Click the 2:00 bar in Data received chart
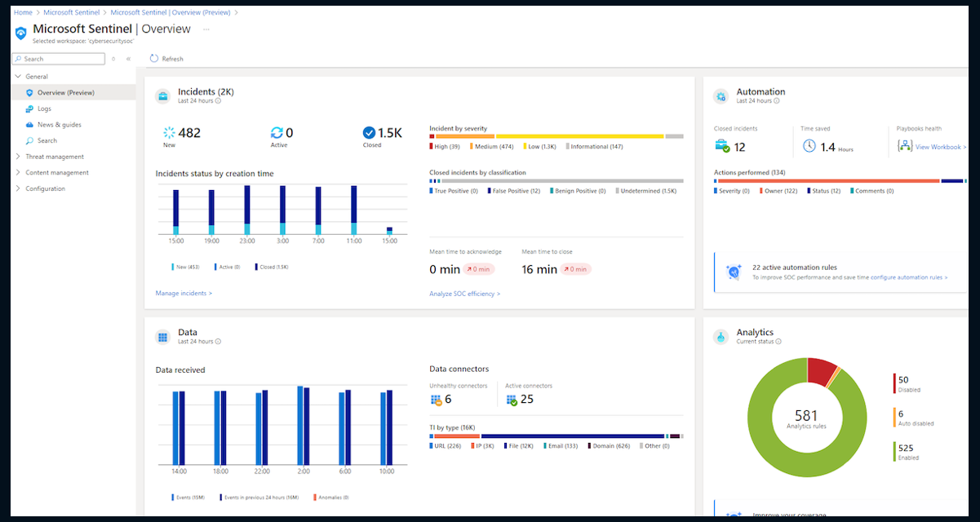 pyautogui.click(x=303, y=424)
